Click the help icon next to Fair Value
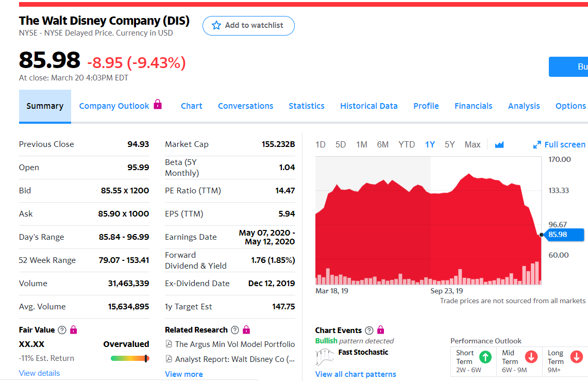 pos(62,330)
